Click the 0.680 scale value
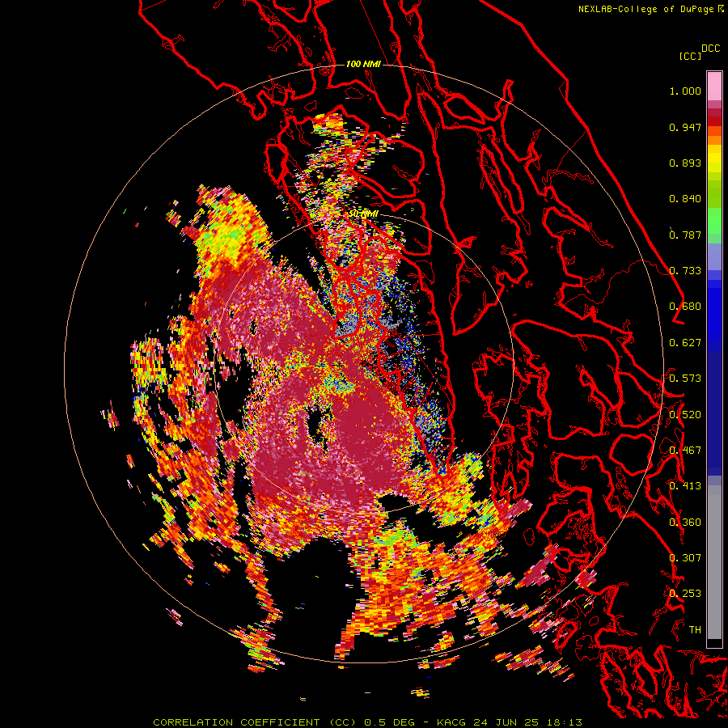Viewport: 728px width, 728px height. tap(685, 307)
